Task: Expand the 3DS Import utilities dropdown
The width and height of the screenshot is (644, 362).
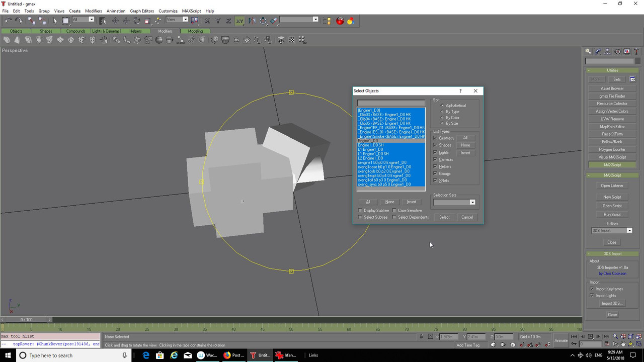Action: [x=629, y=231]
